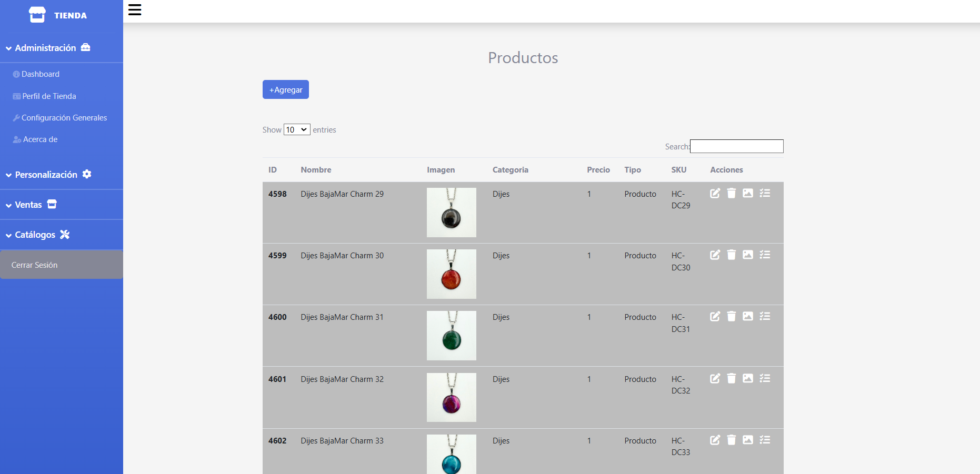Click the image icon for product 4598
The image size is (980, 474).
747,193
